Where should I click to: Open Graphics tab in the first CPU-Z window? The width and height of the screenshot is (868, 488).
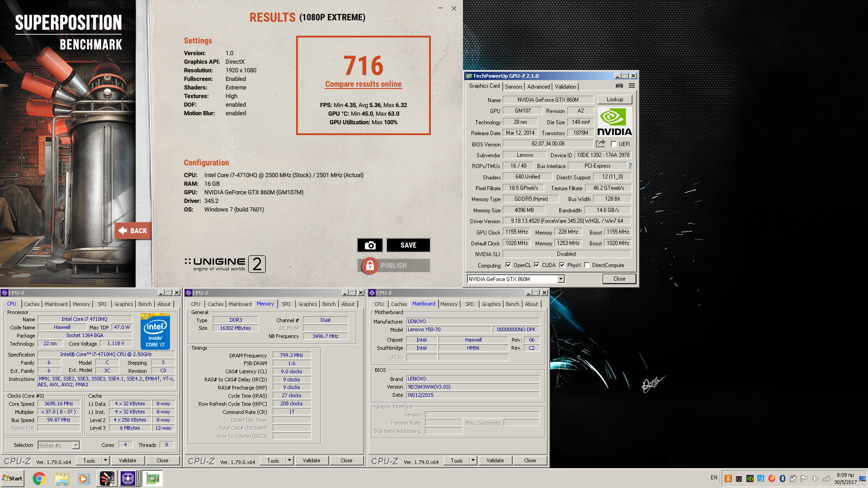tap(123, 304)
